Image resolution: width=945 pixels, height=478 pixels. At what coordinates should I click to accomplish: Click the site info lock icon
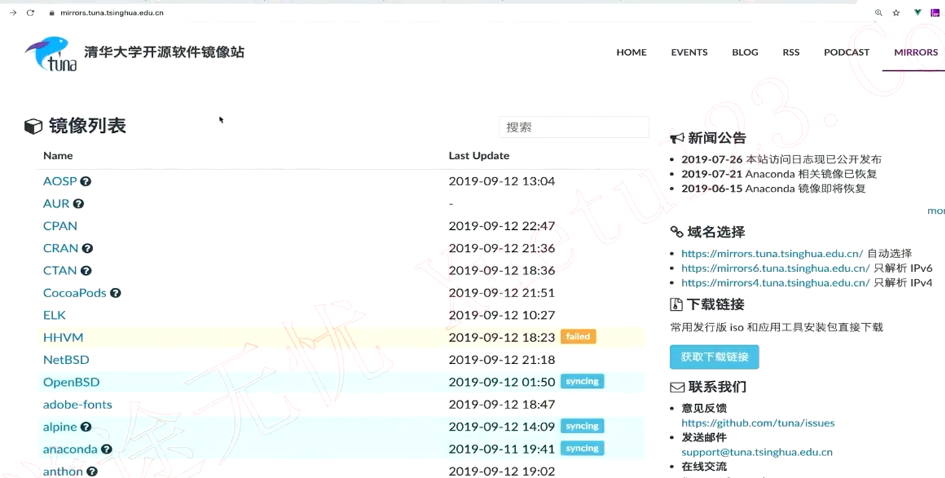click(x=52, y=13)
